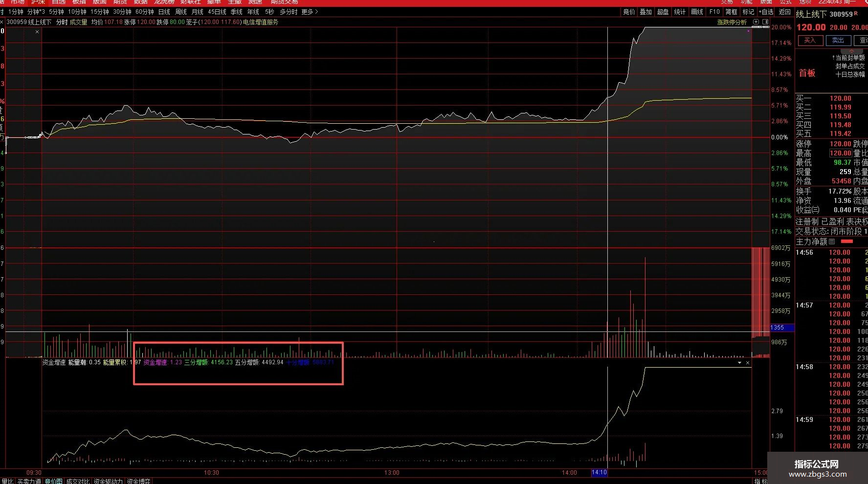This screenshot has width=868, height=484.
Task: Select the 成交量 indicator label
Action: pyautogui.click(x=78, y=22)
